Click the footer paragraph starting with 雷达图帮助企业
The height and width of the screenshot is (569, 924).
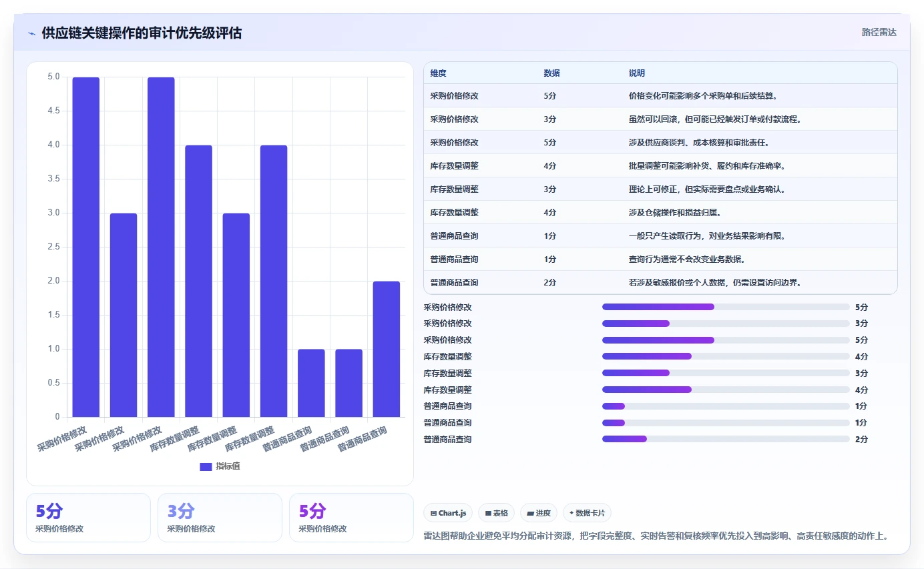click(x=656, y=536)
